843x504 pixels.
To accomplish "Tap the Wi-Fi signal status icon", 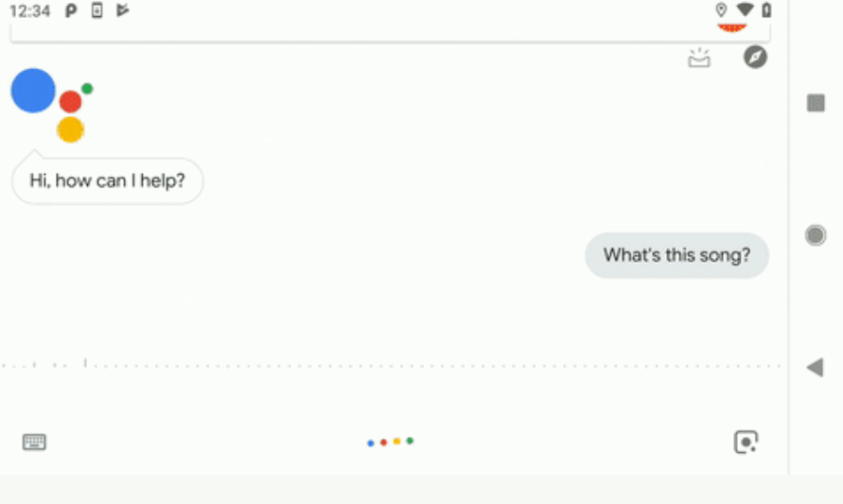I will 746,10.
